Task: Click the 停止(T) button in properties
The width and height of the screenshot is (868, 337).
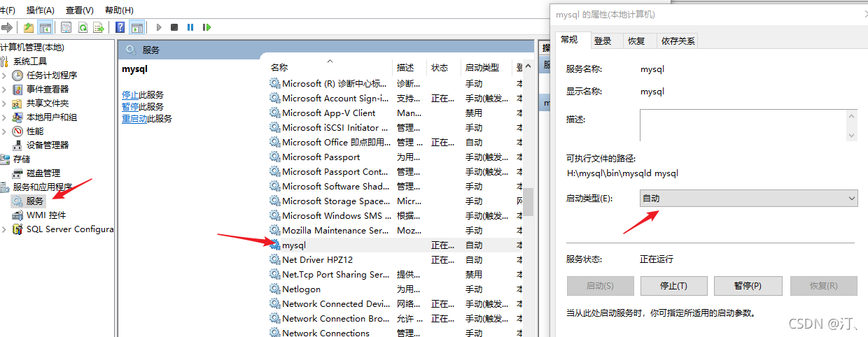Action: pos(673,285)
